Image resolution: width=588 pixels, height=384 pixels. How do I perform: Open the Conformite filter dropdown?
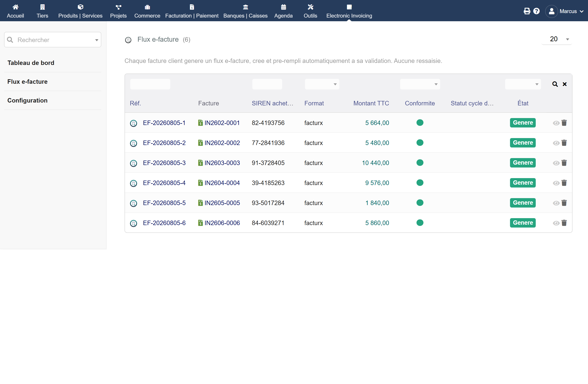(420, 84)
